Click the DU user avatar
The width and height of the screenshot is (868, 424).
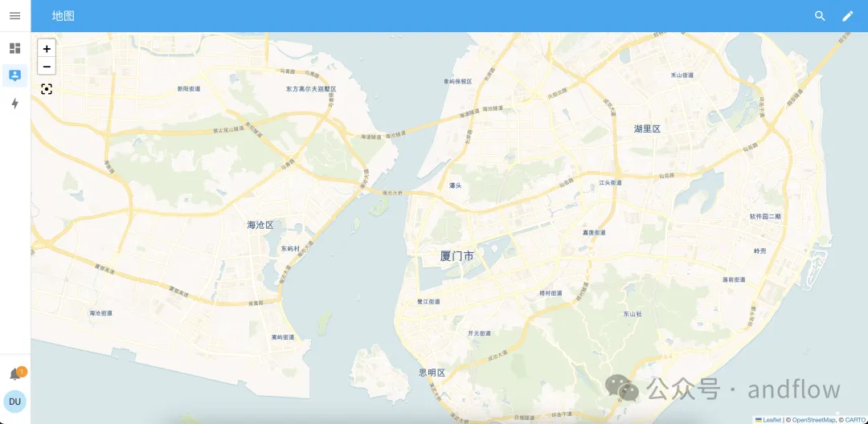click(x=15, y=402)
